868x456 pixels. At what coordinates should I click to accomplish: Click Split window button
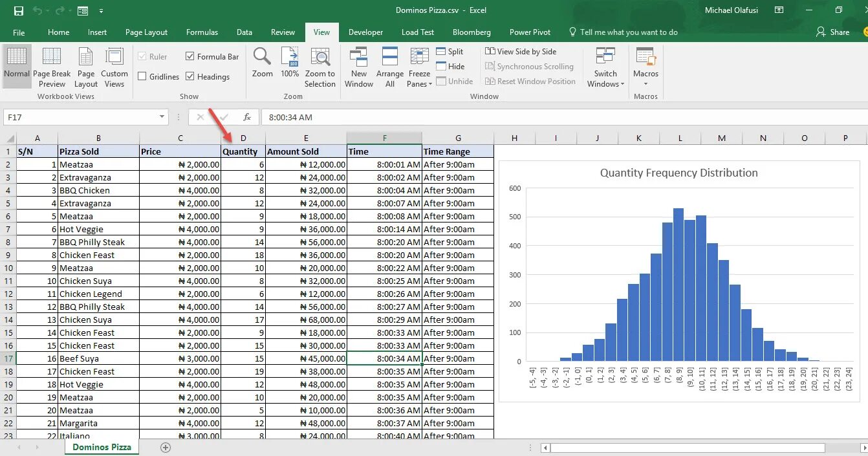pos(450,52)
